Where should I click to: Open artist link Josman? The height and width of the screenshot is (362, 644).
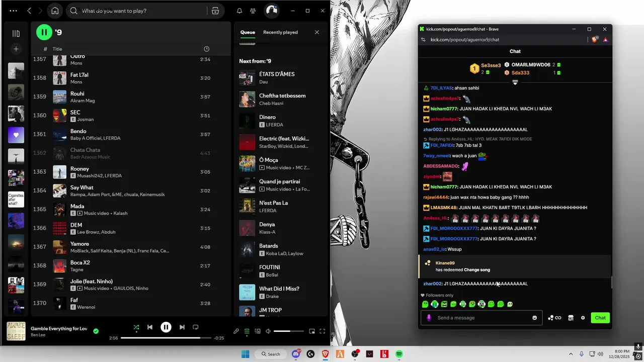point(86,120)
